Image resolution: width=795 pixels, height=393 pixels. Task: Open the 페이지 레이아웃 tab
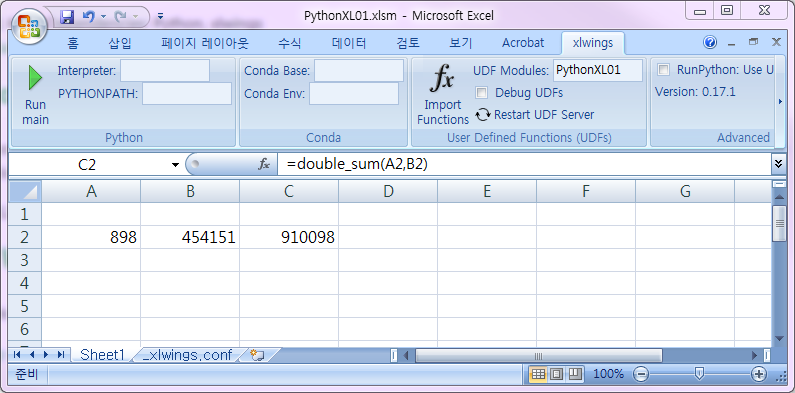click(x=205, y=43)
